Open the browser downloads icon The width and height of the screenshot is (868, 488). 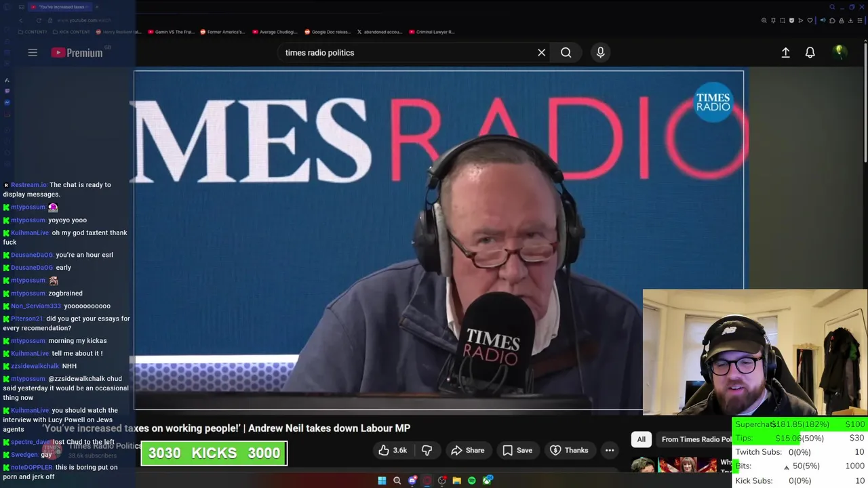tap(850, 20)
